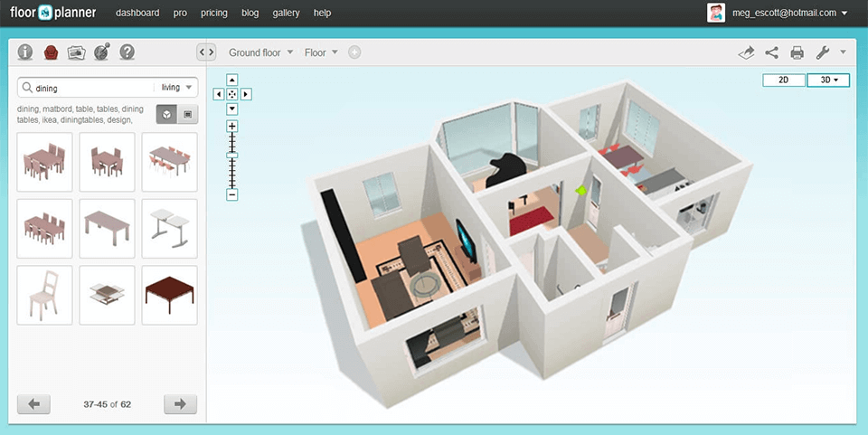
Task: Switch to 2D view
Action: pos(784,80)
